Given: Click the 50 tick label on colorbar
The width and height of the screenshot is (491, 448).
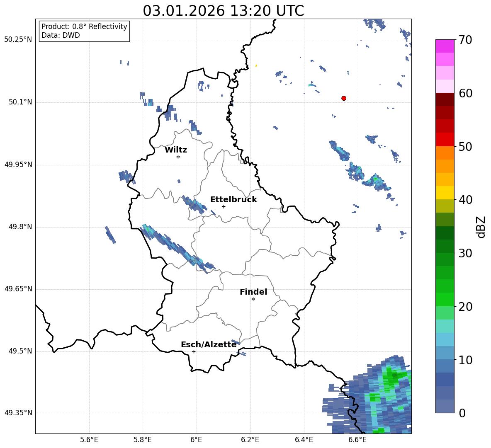Looking at the screenshot, I should pyautogui.click(x=465, y=146).
